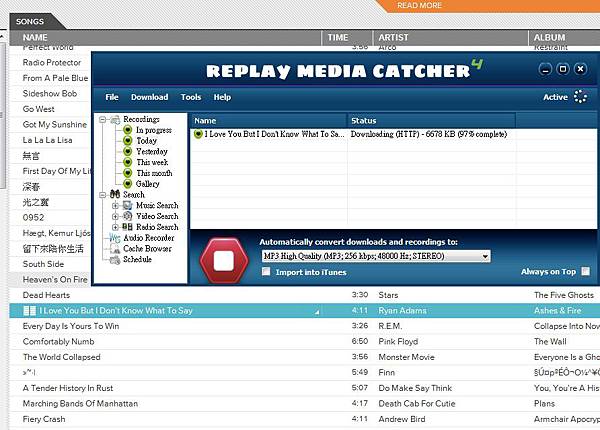Select In progress in Recordings tree
The height and width of the screenshot is (430, 600).
(x=154, y=130)
